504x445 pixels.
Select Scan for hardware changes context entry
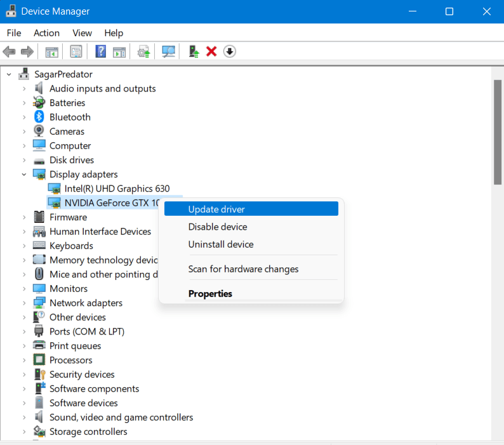click(251, 269)
